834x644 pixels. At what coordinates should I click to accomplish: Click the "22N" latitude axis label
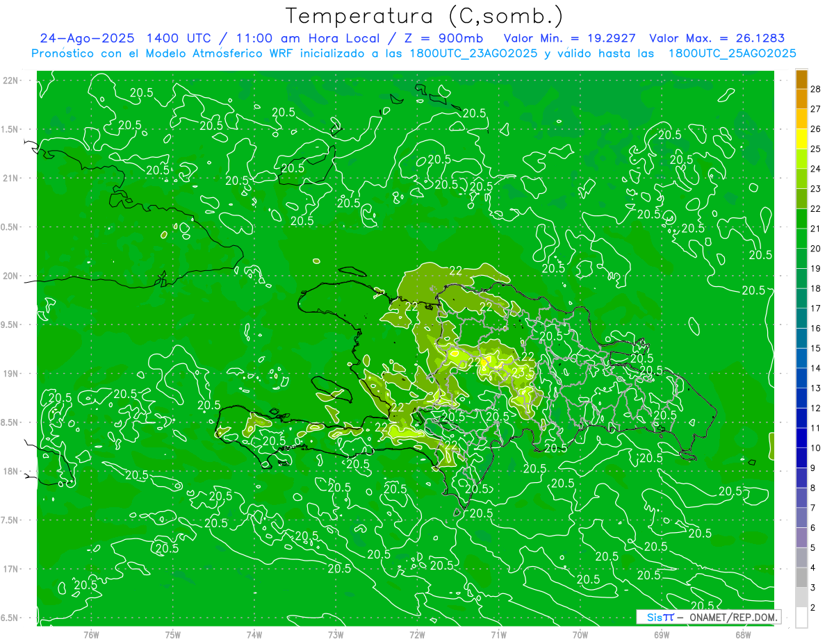12,81
